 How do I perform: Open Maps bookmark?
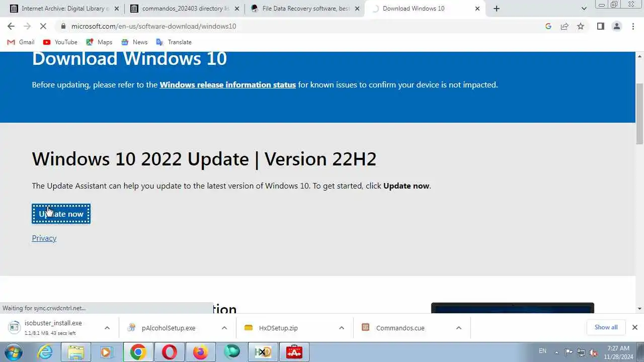99,42
